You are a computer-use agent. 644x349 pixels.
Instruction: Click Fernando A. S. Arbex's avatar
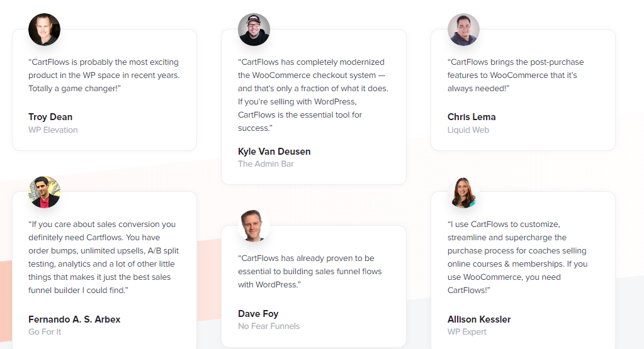44,192
